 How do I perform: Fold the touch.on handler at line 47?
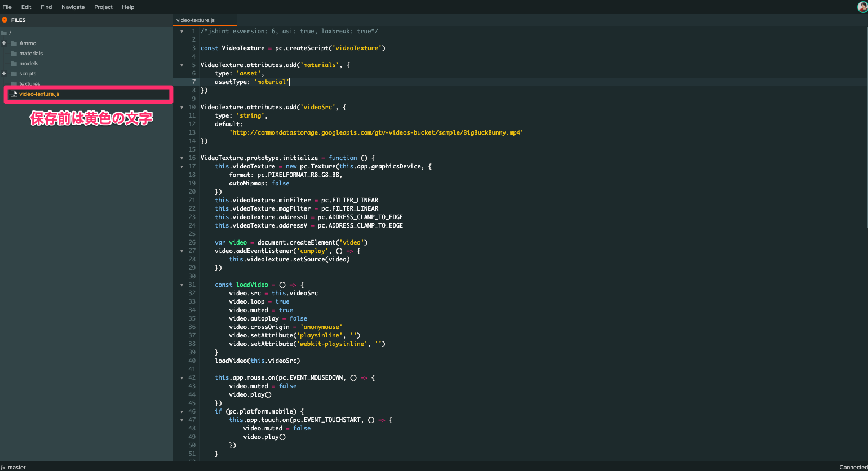(181, 420)
